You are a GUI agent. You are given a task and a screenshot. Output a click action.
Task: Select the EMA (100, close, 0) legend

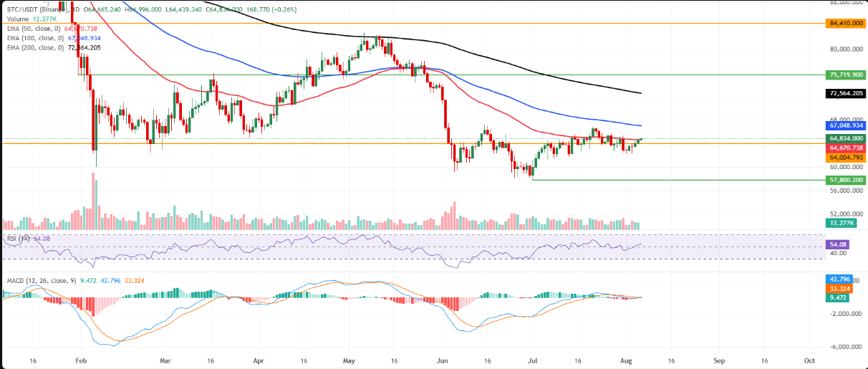click(x=35, y=38)
